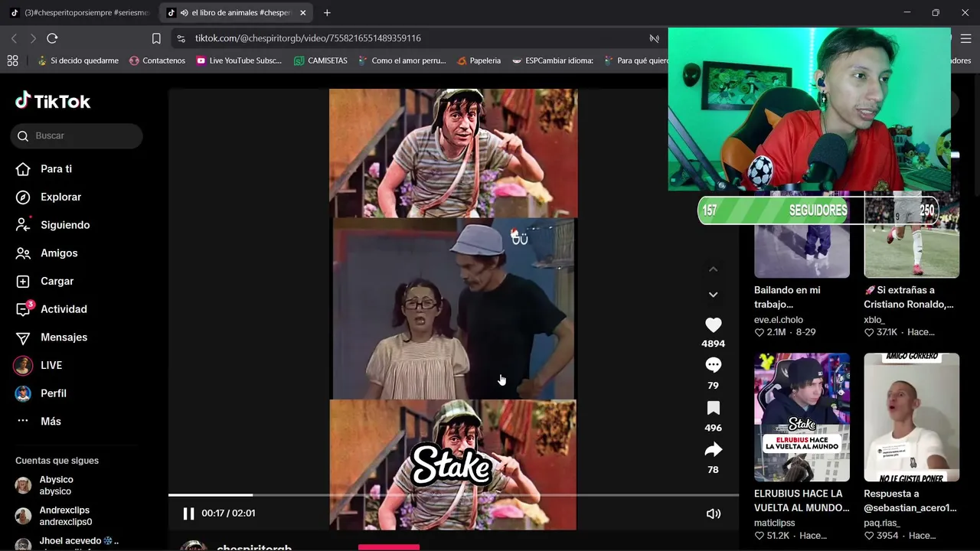Viewport: 980px width, 551px height.
Task: Click the 4894 likes count
Action: click(x=713, y=344)
